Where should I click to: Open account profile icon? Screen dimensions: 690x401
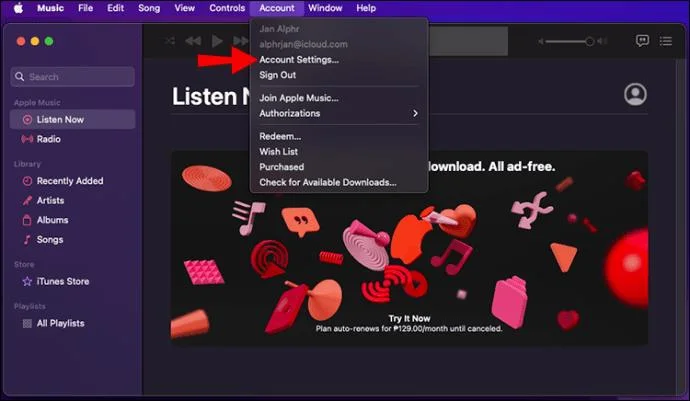point(635,94)
